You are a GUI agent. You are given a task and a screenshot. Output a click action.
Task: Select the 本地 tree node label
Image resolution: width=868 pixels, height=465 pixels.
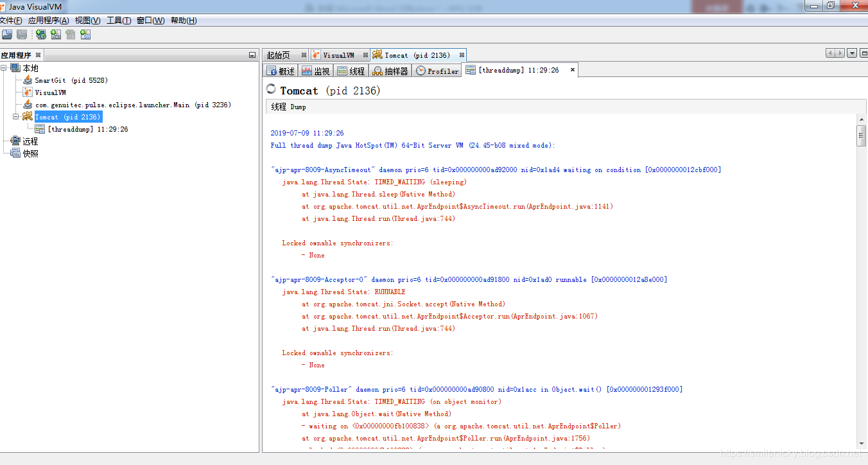tap(30, 68)
